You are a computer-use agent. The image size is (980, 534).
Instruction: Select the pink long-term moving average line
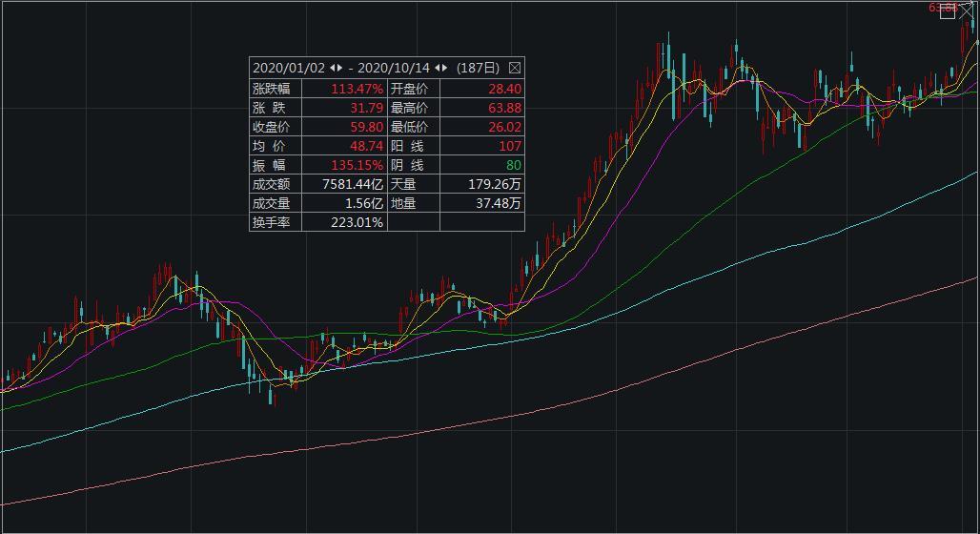click(500, 418)
